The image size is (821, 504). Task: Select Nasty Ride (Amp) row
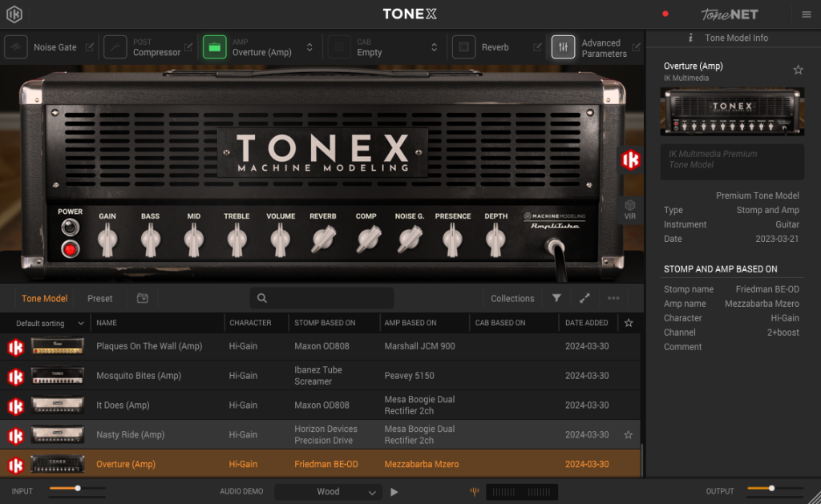pos(320,434)
